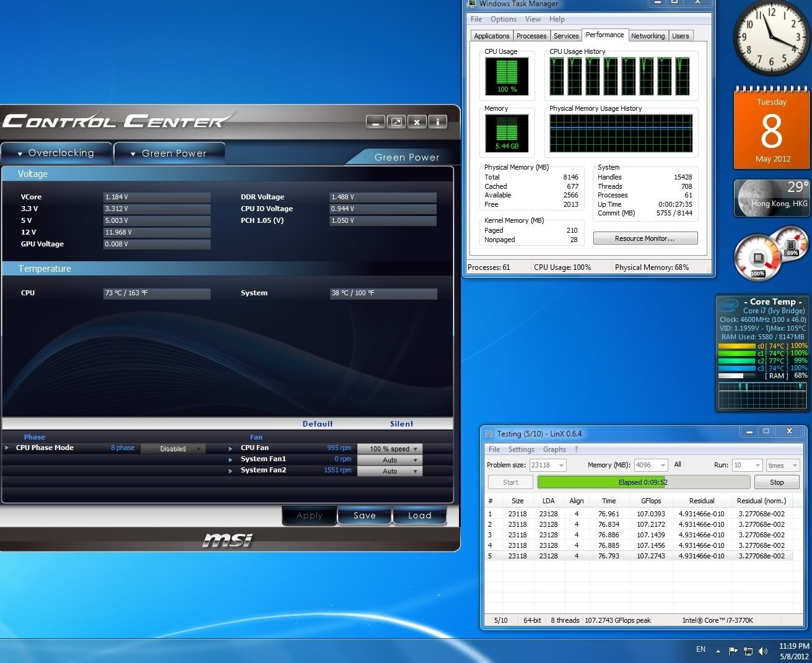The height and width of the screenshot is (663, 812).
Task: Click the EN language indicator in taskbar
Action: (701, 649)
